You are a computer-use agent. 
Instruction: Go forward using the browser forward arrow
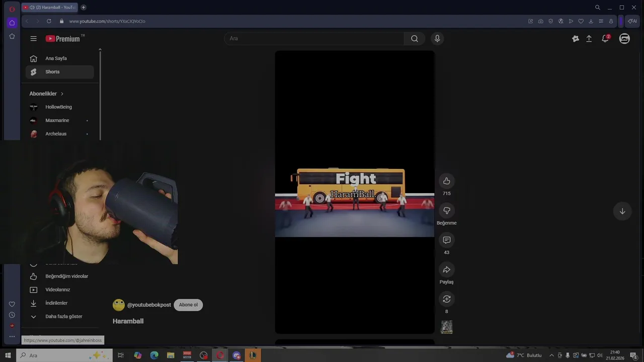[37, 21]
